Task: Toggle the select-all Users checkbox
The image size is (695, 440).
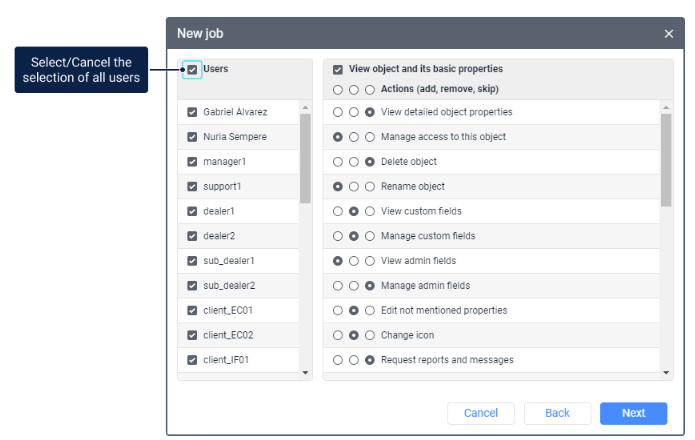Action: [192, 70]
